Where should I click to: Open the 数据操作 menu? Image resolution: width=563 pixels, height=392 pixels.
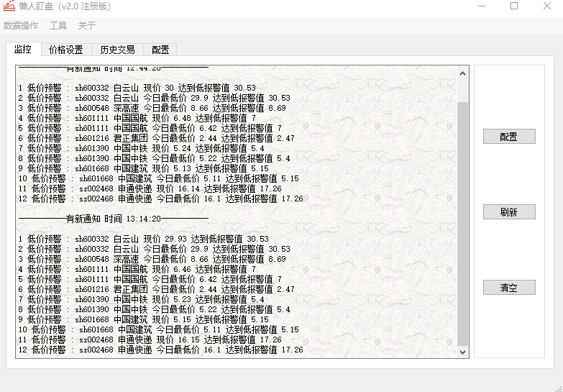[x=21, y=25]
